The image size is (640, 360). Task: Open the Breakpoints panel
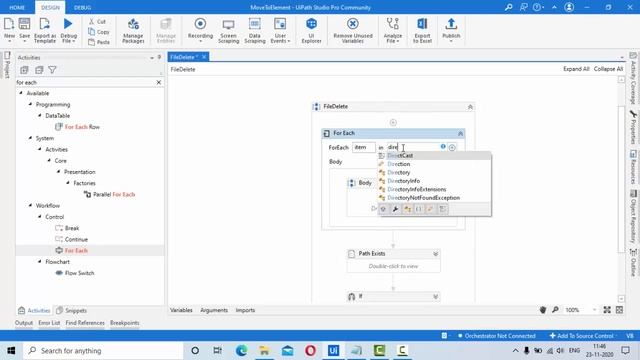pyautogui.click(x=124, y=323)
